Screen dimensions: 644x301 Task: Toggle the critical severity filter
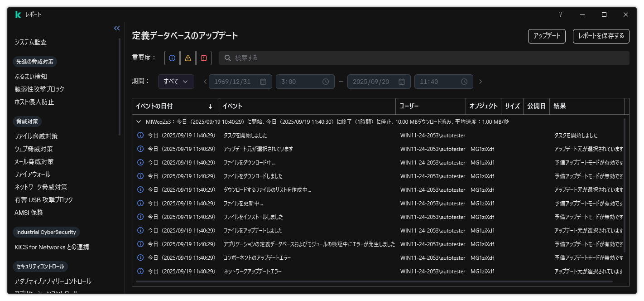coord(203,58)
